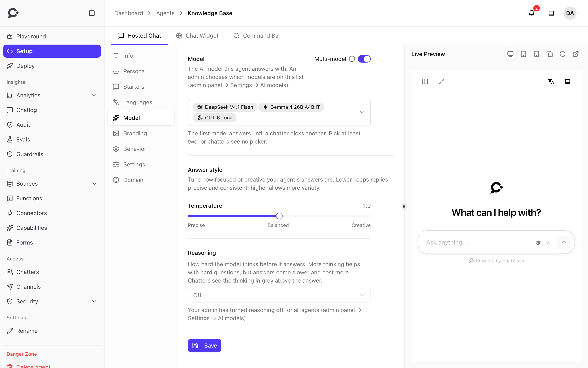
Task: Click the Ask anything input field
Action: pyautogui.click(x=479, y=242)
